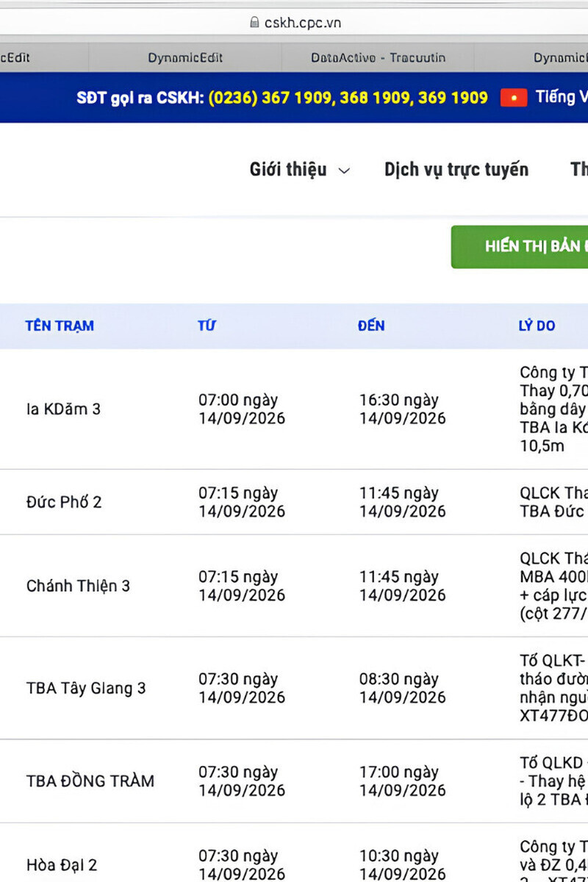588x882 pixels.
Task: Open the cskh.cpc.vn address field
Action: (294, 22)
